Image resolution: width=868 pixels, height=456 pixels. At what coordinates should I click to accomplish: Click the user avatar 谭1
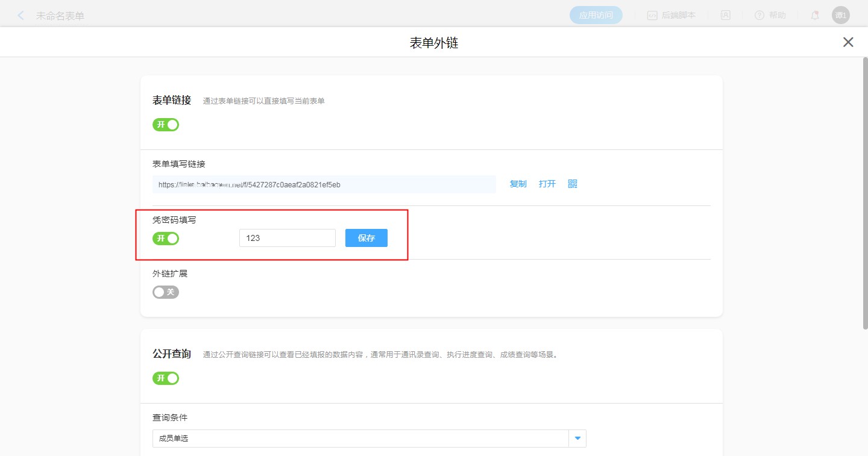pos(840,16)
